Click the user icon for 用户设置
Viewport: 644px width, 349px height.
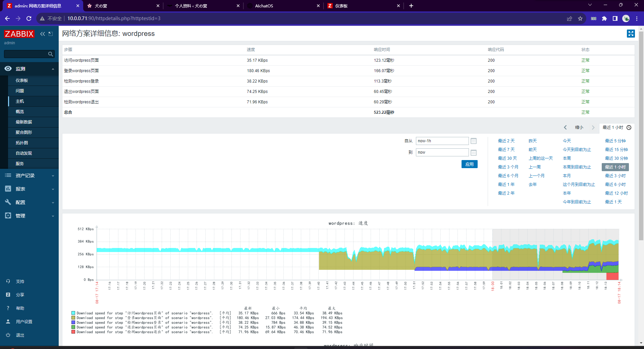point(8,321)
